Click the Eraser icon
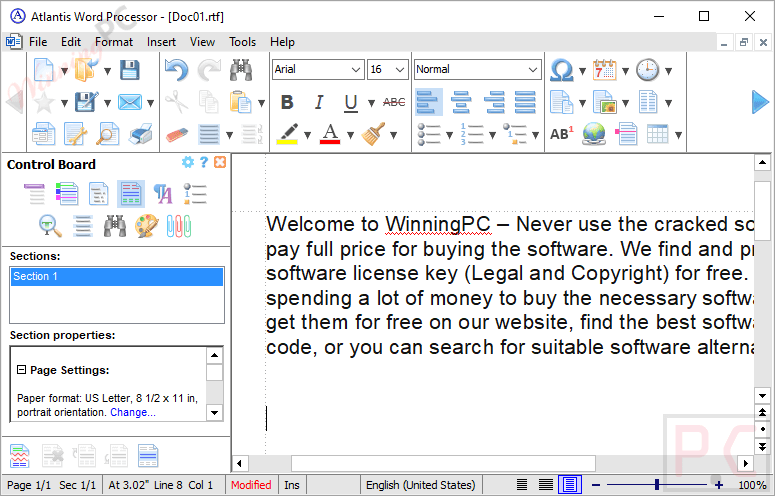 (x=176, y=134)
